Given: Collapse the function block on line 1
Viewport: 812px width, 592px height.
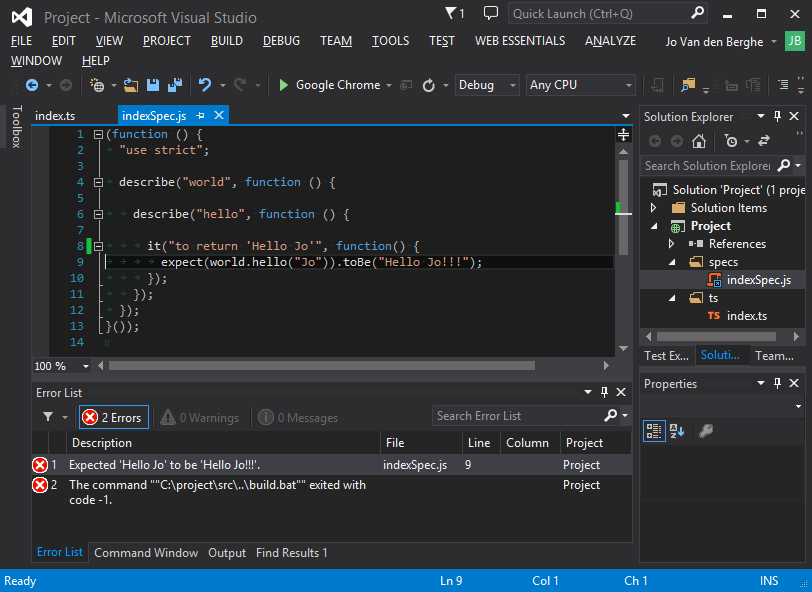Looking at the screenshot, I should [x=98, y=135].
